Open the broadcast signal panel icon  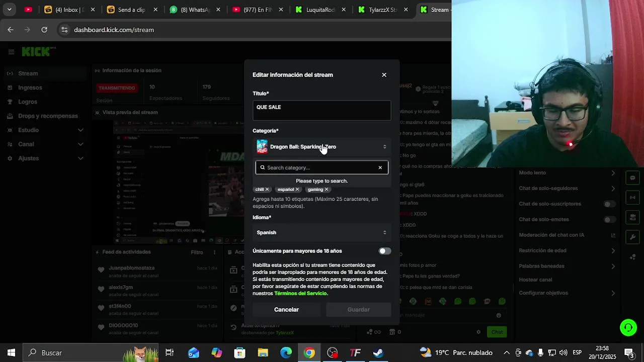tap(632, 198)
